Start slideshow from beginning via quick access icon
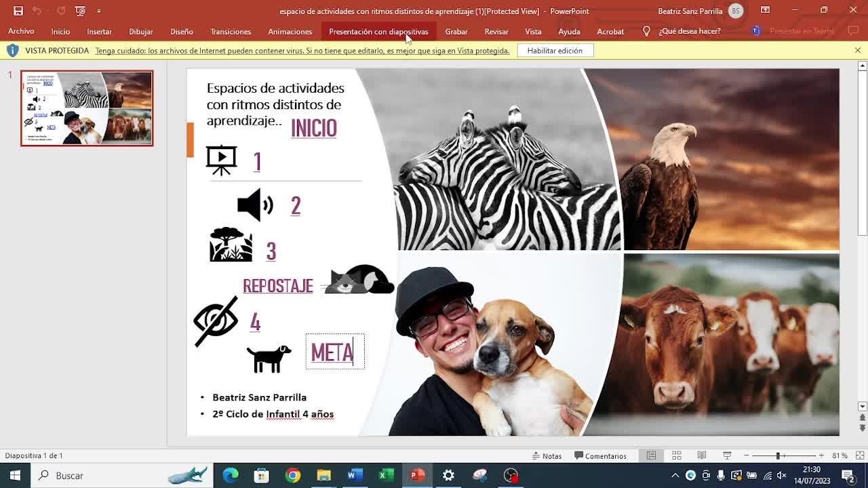868x488 pixels. click(x=80, y=11)
